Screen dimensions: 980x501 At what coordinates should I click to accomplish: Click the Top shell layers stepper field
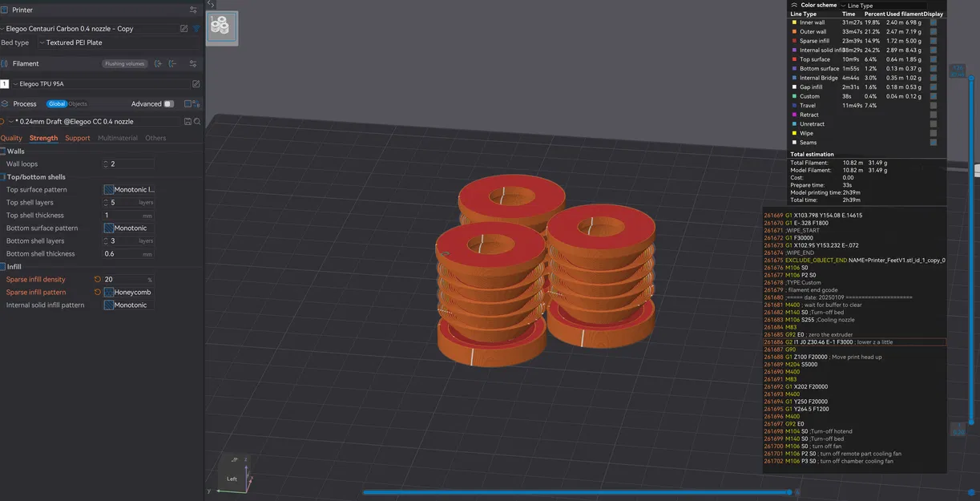[x=128, y=202]
